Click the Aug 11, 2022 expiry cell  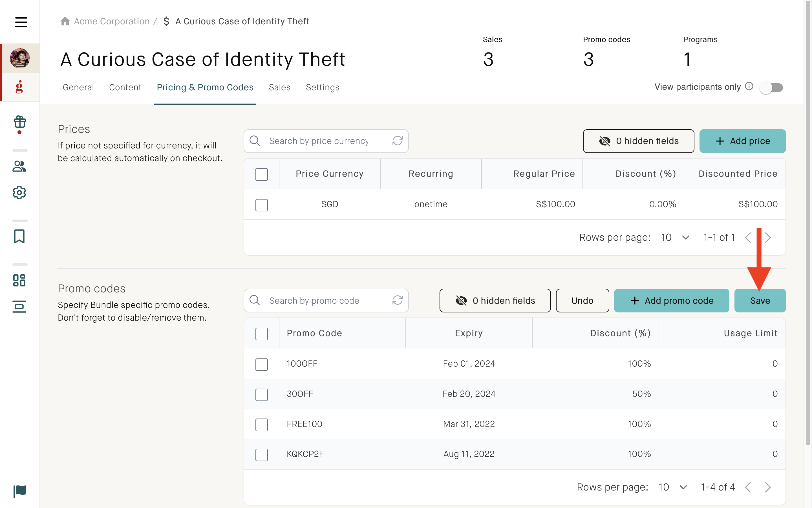pos(469,454)
